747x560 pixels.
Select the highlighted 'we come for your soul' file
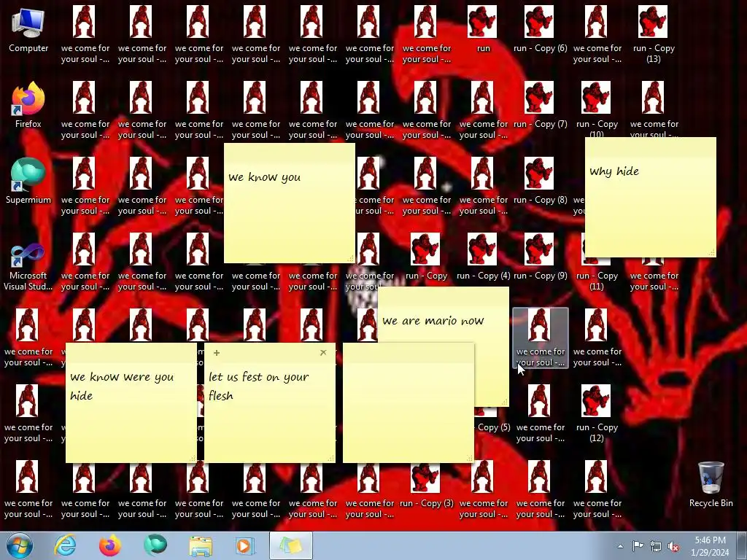pyautogui.click(x=540, y=338)
